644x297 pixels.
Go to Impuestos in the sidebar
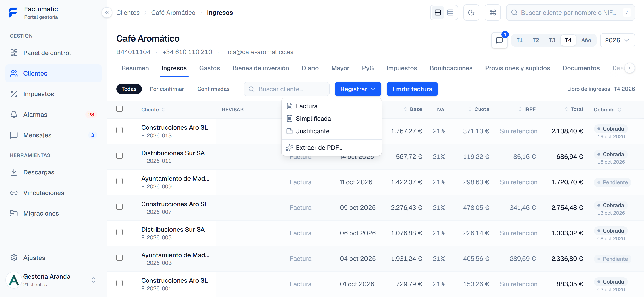tap(53, 94)
